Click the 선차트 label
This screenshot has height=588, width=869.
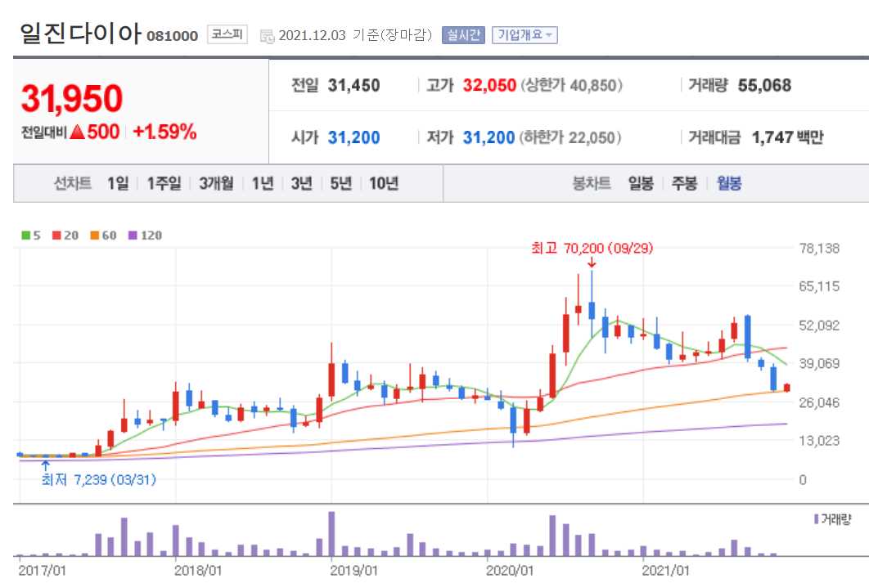click(72, 183)
